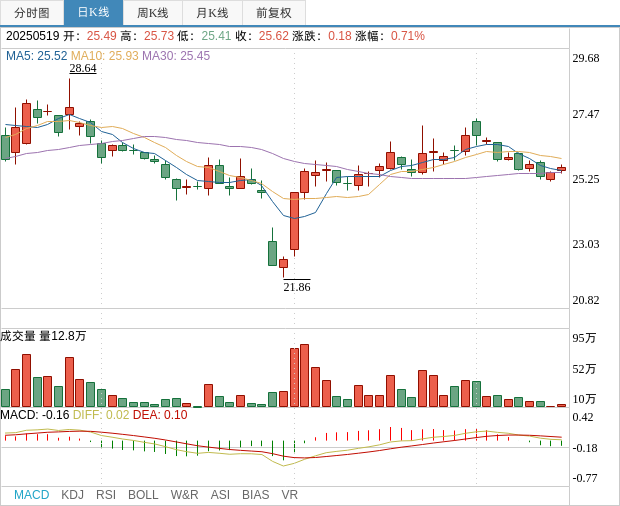The width and height of the screenshot is (620, 506).
Task: Click the 20250519 date text
Action: (32, 36)
